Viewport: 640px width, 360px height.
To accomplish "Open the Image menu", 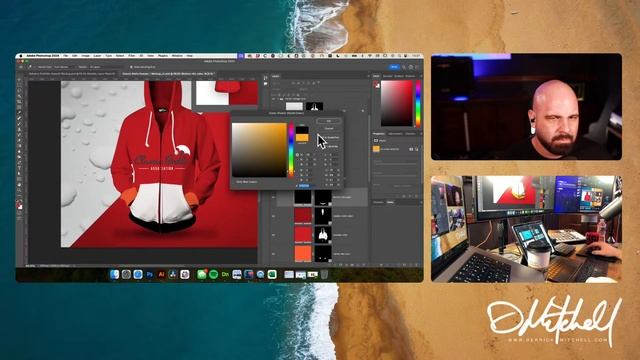I will pos(85,56).
